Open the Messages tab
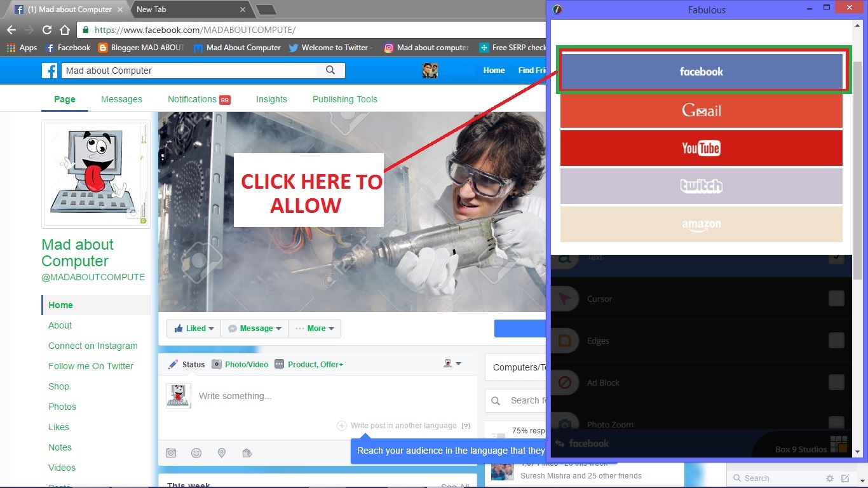868x488 pixels. (x=121, y=99)
